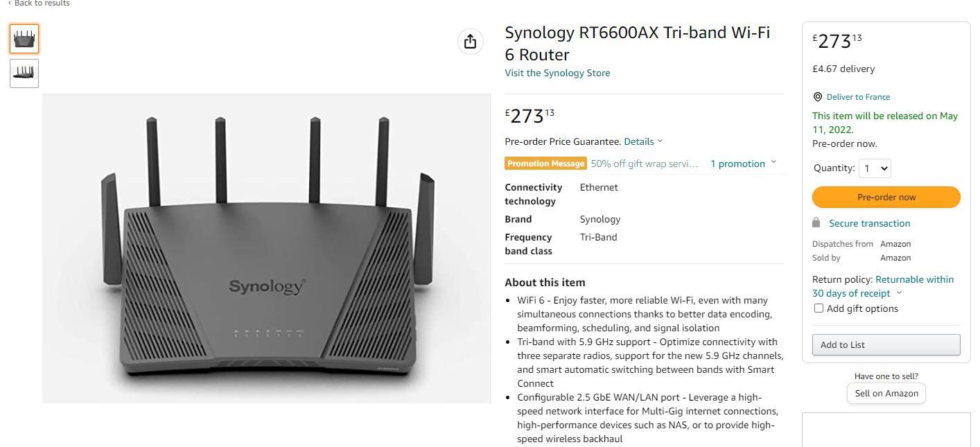The height and width of the screenshot is (447, 980).
Task: Click the secure transaction lock icon
Action: point(816,222)
